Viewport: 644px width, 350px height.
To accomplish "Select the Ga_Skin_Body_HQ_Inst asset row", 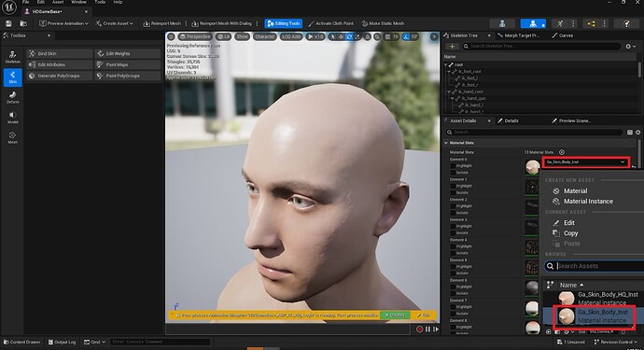I will (x=594, y=299).
